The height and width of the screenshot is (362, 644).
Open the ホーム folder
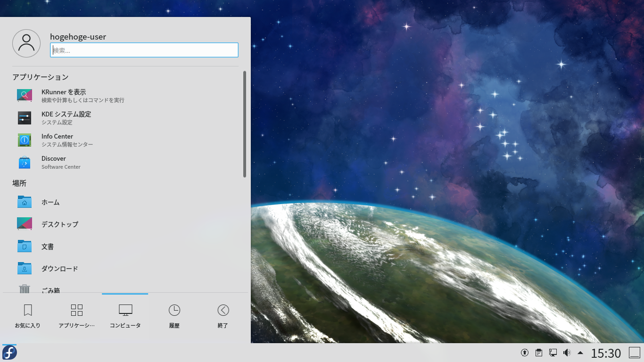pos(126,202)
